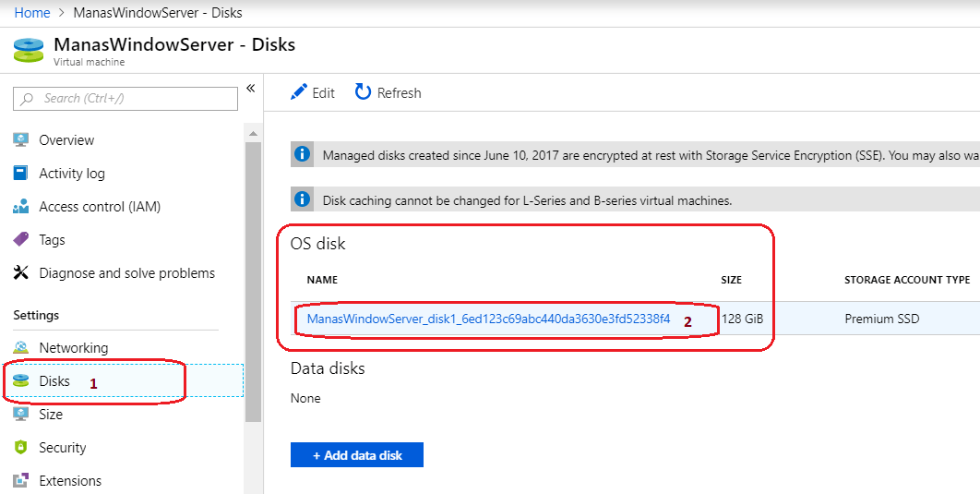Open the Size settings item

pyautogui.click(x=51, y=414)
